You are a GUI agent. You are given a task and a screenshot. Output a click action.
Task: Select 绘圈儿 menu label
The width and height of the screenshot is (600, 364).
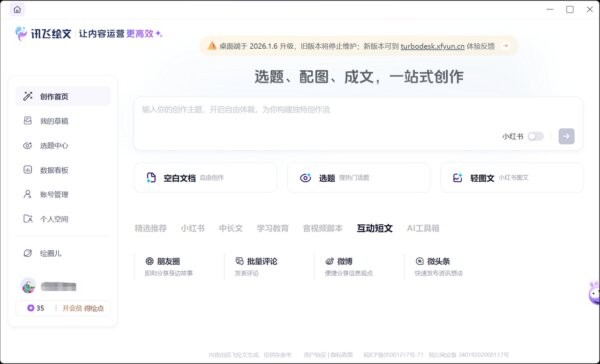point(51,253)
